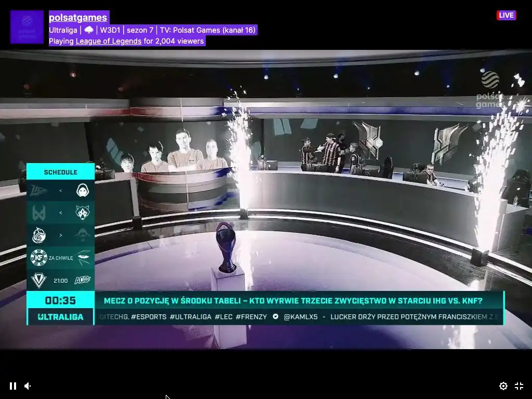Click the ULTRALIGA logo in overlay

coord(60,317)
